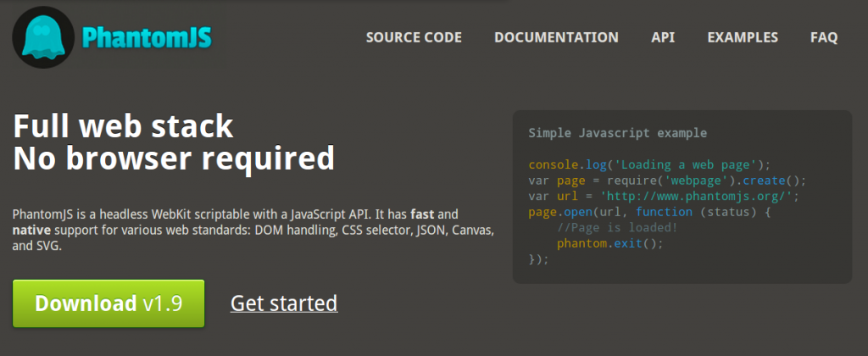
Task: Go to the DOCUMENTATION page
Action: click(x=556, y=37)
